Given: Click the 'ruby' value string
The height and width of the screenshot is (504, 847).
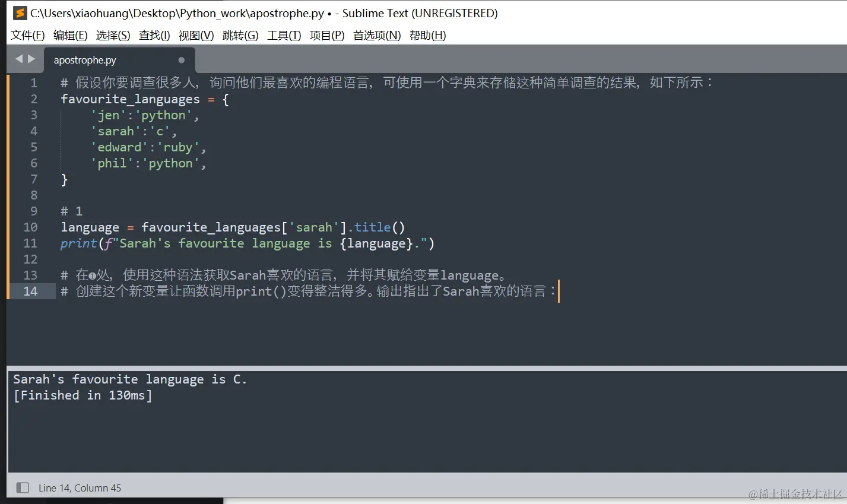Looking at the screenshot, I should point(178,147).
